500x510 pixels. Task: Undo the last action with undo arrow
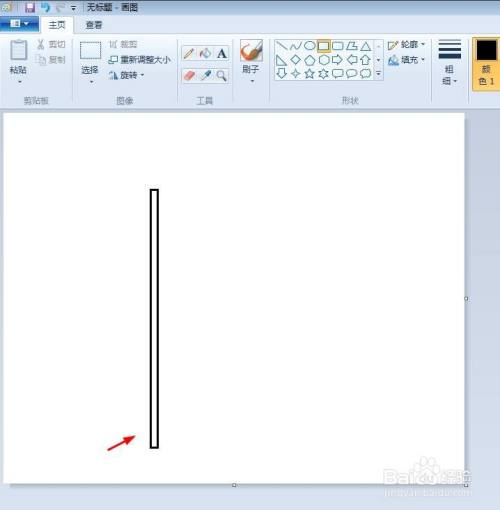tap(45, 7)
